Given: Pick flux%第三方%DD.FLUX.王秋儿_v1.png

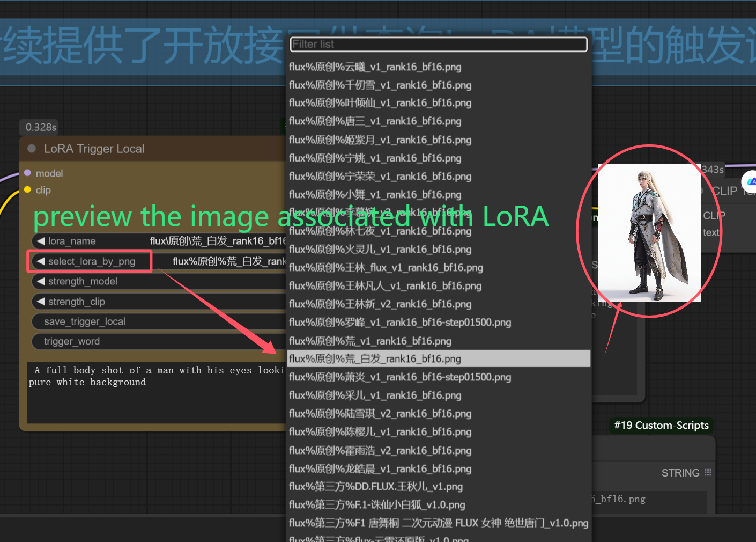Looking at the screenshot, I should tap(439, 487).
